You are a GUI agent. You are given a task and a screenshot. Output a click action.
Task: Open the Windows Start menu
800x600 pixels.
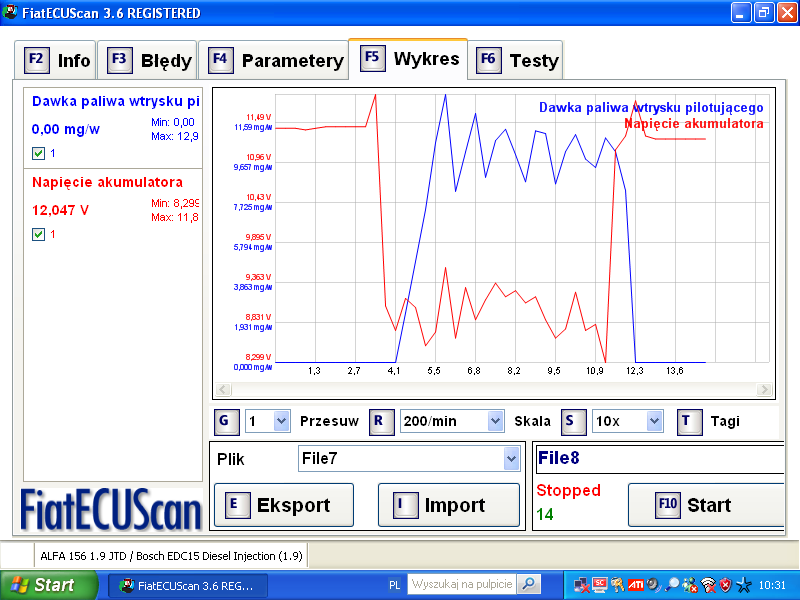pyautogui.click(x=49, y=585)
